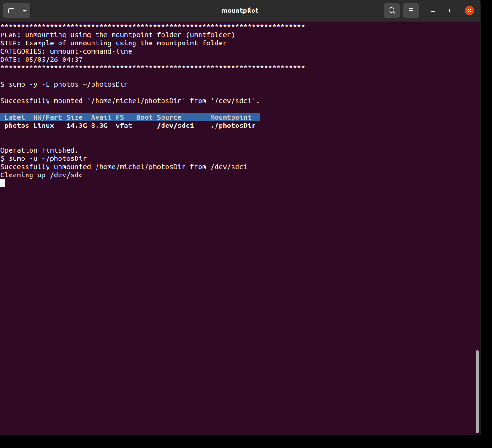Click the mountpilot window title
The width and height of the screenshot is (492, 448).
(x=240, y=11)
